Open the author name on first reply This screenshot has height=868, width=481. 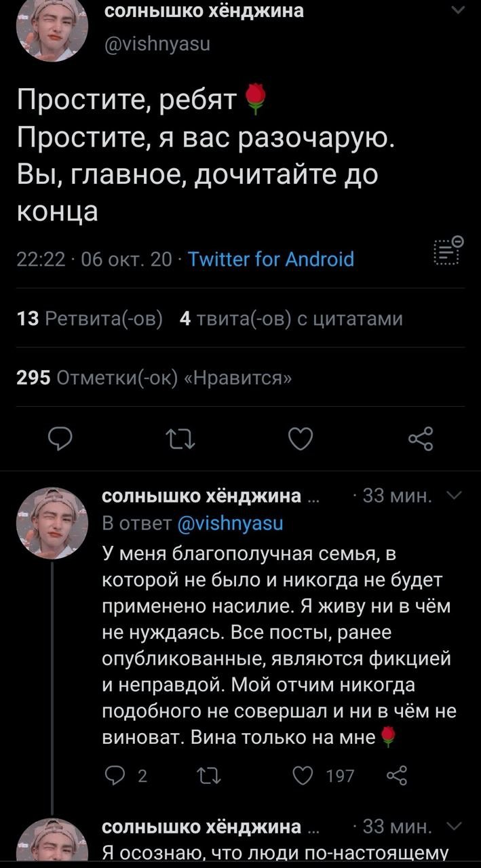(x=201, y=496)
